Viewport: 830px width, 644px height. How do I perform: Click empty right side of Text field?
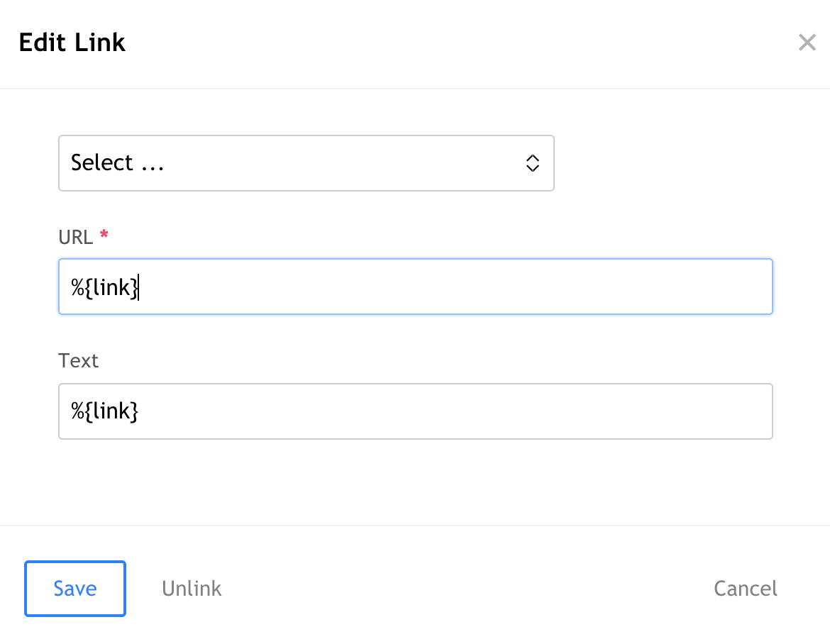pos(568,411)
